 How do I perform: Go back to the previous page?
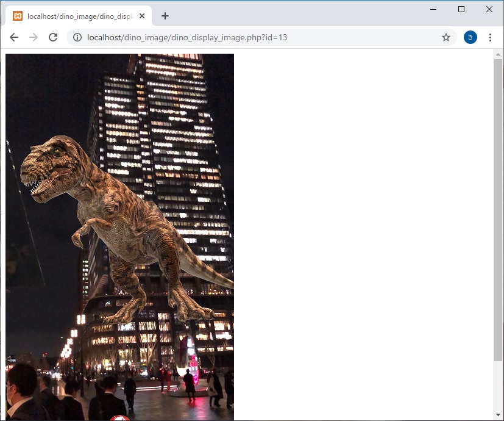point(14,37)
